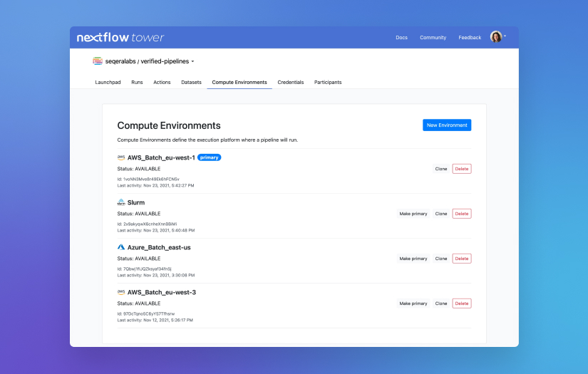Switch to the Participants tab
The image size is (588, 374).
click(x=328, y=82)
